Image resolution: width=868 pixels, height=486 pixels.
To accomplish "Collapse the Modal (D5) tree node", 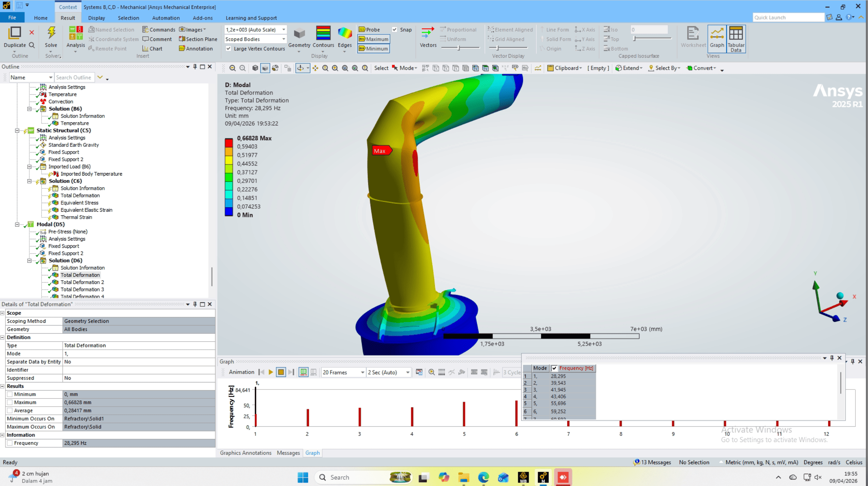I will click(17, 224).
